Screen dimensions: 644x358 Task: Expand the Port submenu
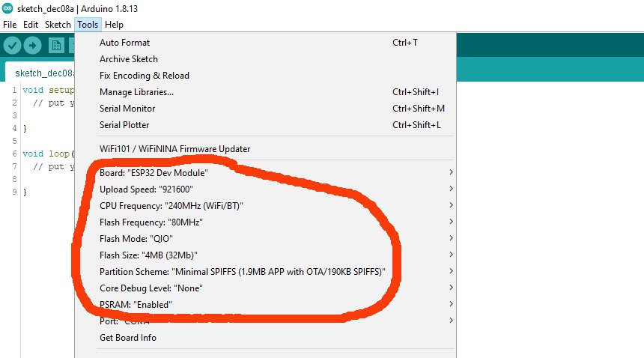tap(265, 321)
